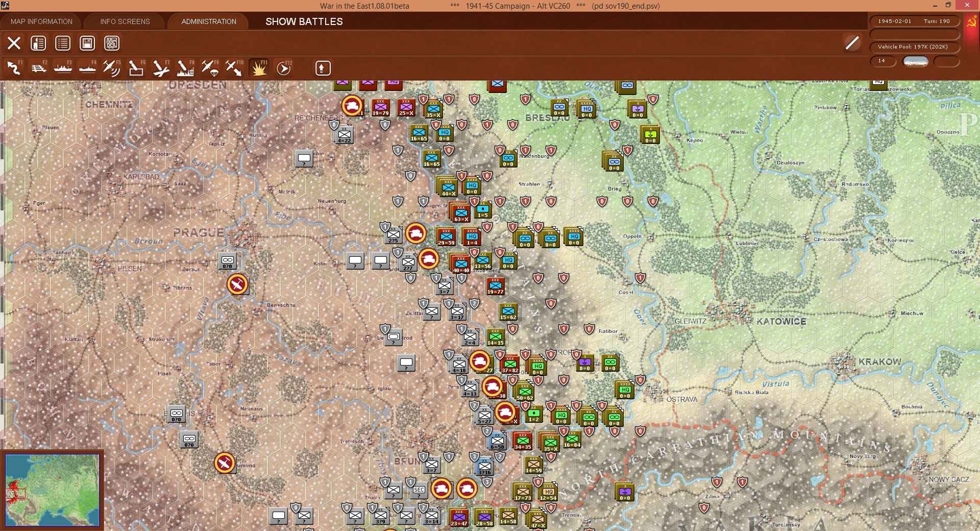Select the F9 air transport mode icon
980x531 pixels.
[210, 68]
